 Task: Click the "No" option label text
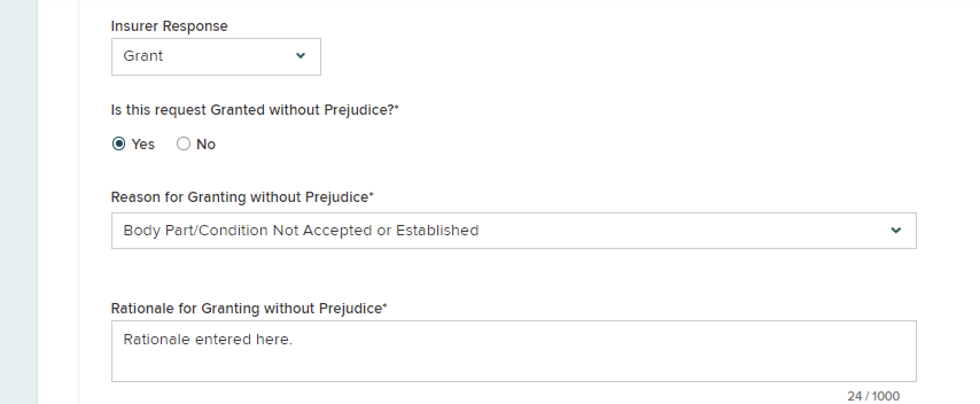pos(206,145)
